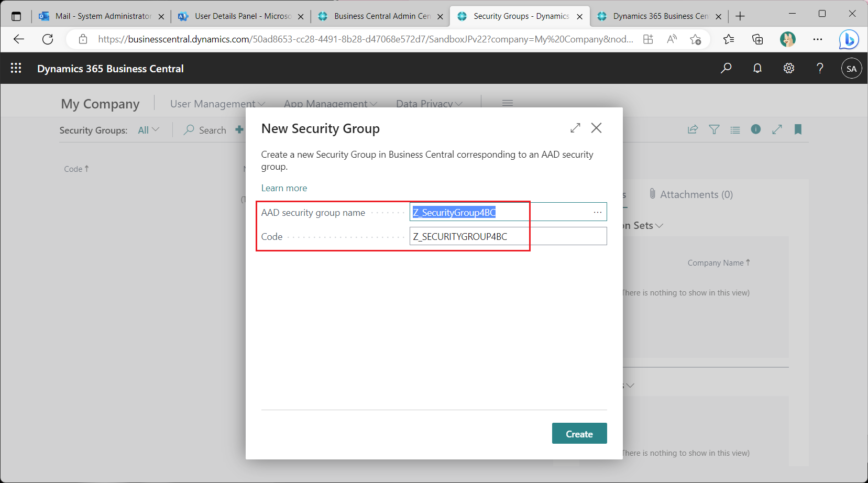This screenshot has height=483, width=868.
Task: Click the Dynamics 365 Business Central title
Action: [111, 69]
